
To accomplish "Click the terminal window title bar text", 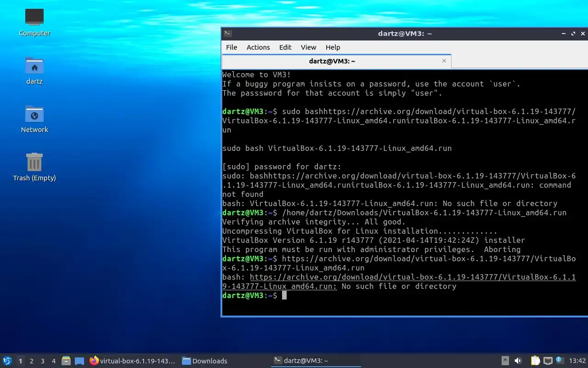I will click(x=405, y=34).
